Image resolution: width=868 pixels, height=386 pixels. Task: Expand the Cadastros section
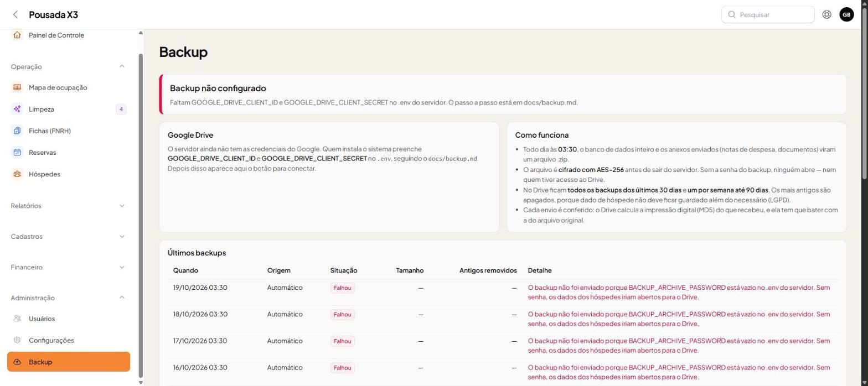pyautogui.click(x=122, y=237)
